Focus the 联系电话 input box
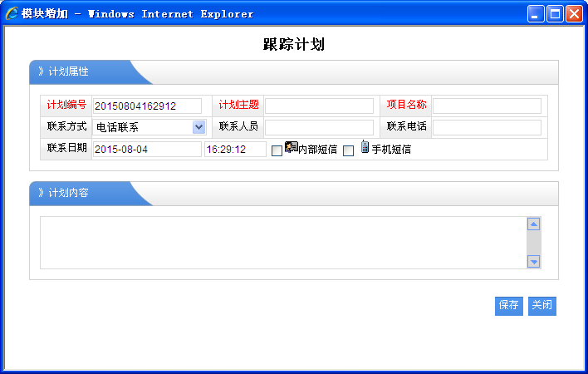Viewport: 588px width, 374px height. click(x=487, y=127)
